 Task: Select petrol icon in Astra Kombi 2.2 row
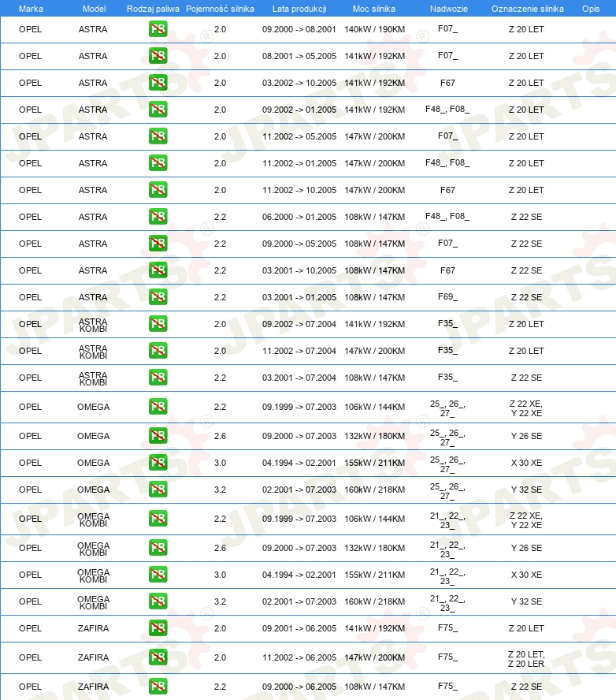pyautogui.click(x=158, y=378)
